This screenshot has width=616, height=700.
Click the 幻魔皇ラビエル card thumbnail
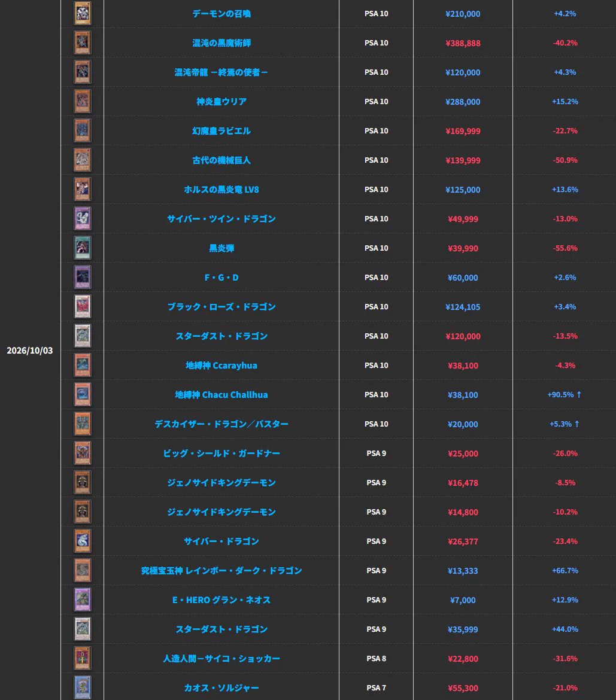82,131
